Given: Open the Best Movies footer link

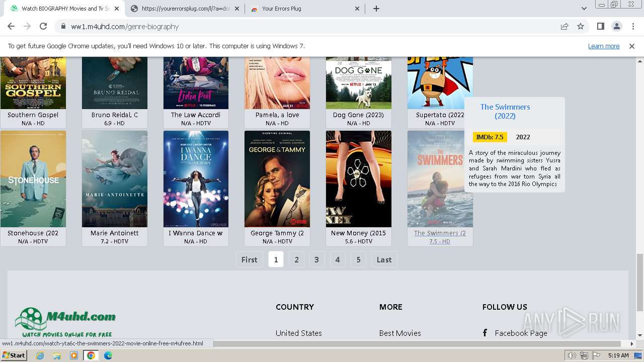Looking at the screenshot, I should click(x=400, y=333).
